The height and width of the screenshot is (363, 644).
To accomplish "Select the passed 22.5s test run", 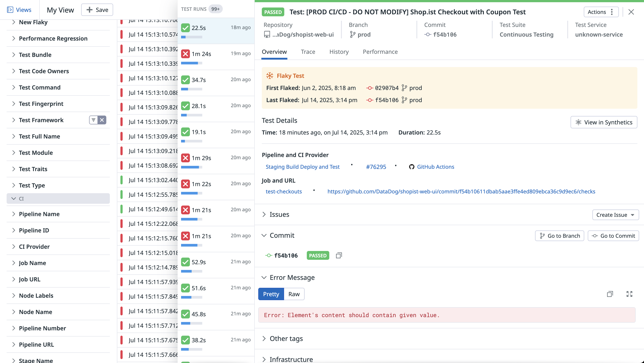I will click(216, 31).
